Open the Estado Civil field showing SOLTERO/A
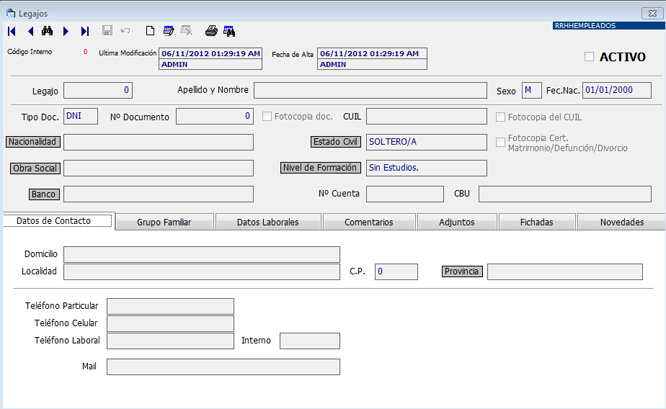Image resolution: width=666 pixels, height=409 pixels. [x=426, y=142]
